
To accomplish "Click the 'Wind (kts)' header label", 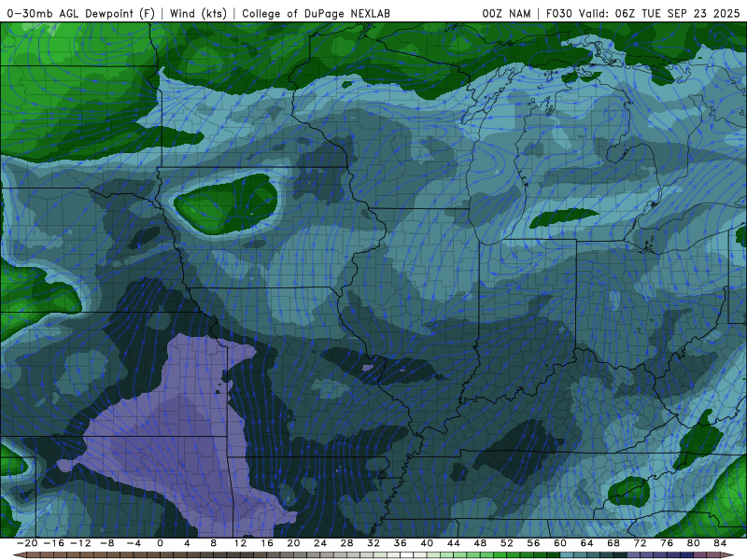I will point(198,13).
